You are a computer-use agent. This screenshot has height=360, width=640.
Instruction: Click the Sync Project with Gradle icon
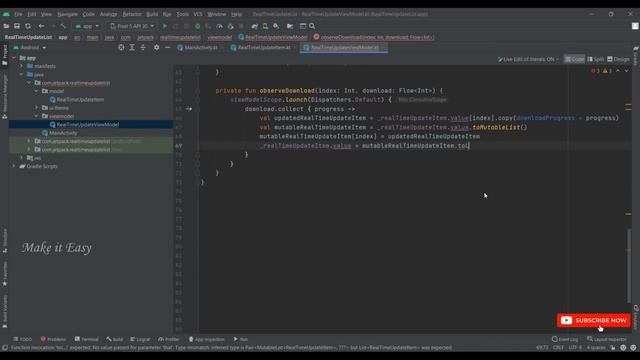(255, 26)
